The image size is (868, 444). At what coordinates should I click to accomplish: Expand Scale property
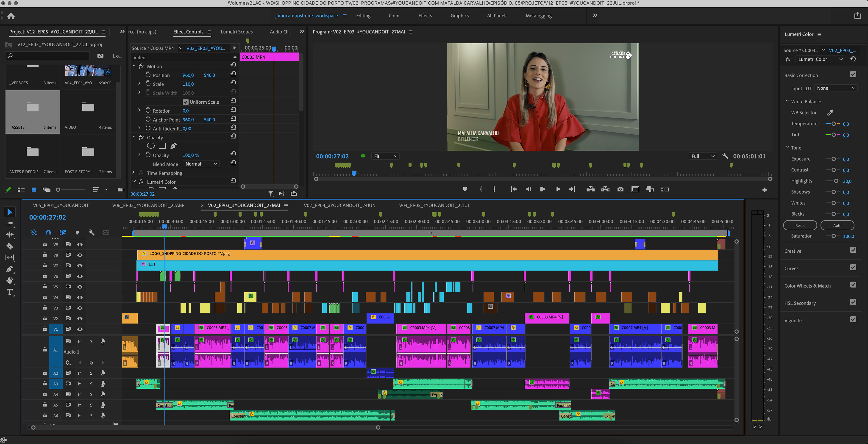[139, 84]
